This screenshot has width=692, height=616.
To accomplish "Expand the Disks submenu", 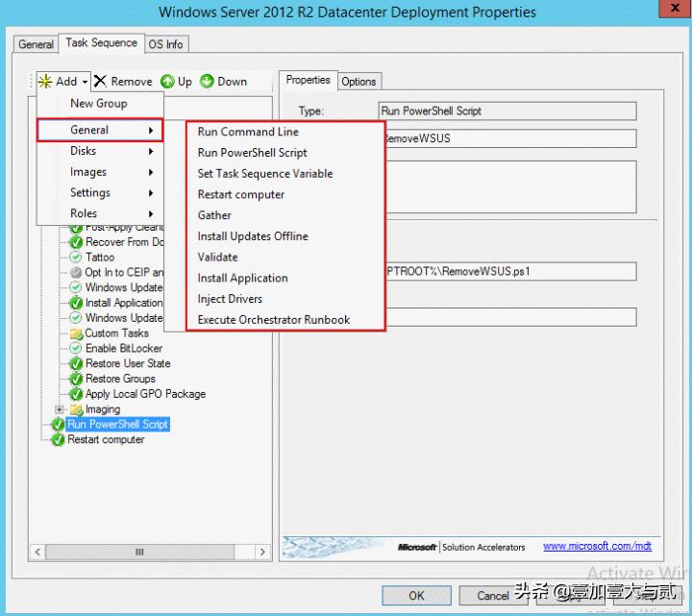I will tap(100, 151).
